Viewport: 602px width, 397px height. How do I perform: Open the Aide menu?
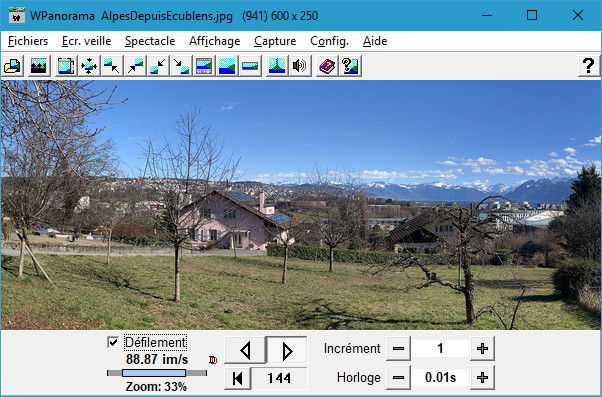375,41
